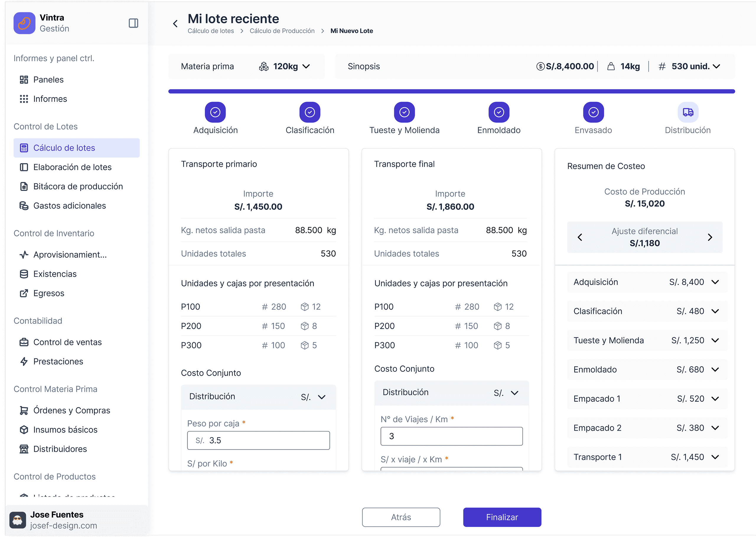Open the Clasificación step icon

click(310, 112)
